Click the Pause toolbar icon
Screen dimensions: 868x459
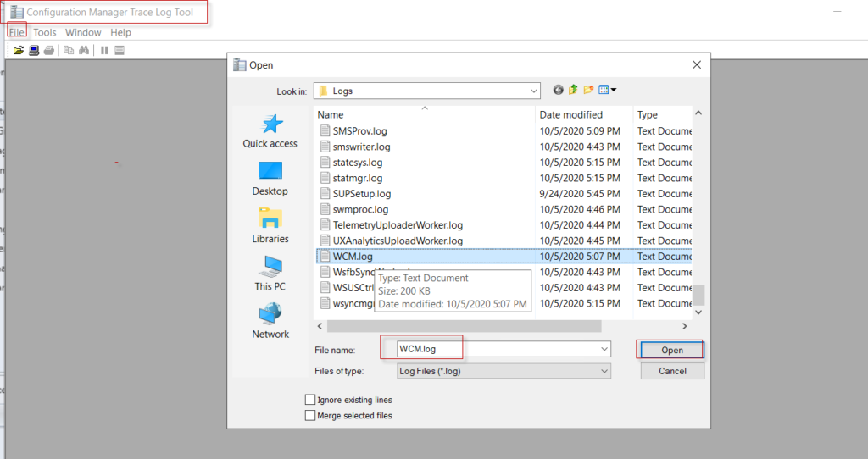[104, 50]
